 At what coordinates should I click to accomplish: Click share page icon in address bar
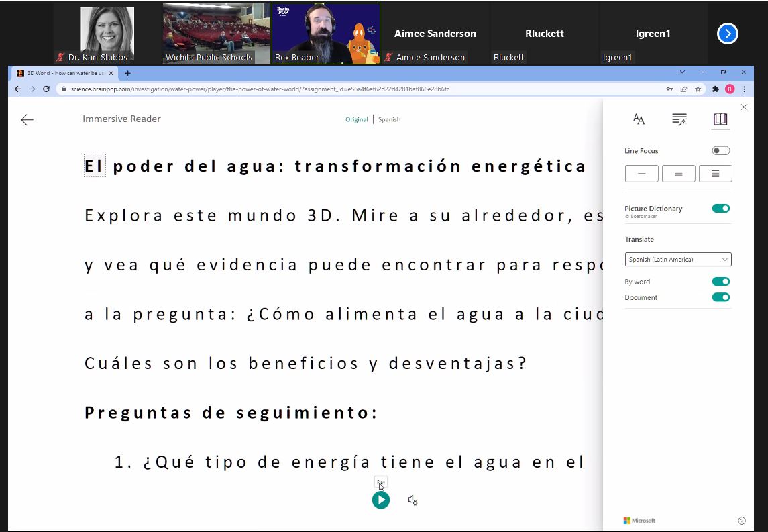pos(683,89)
